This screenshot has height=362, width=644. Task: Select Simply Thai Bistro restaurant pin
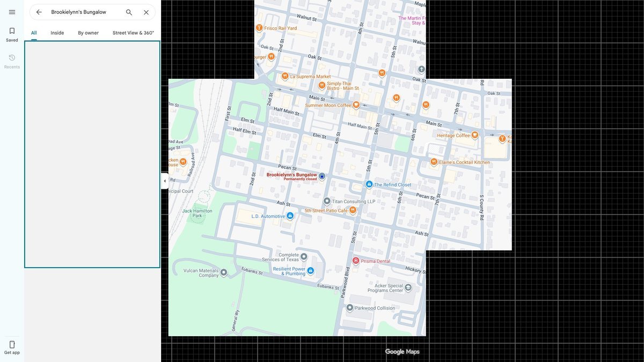click(x=322, y=85)
